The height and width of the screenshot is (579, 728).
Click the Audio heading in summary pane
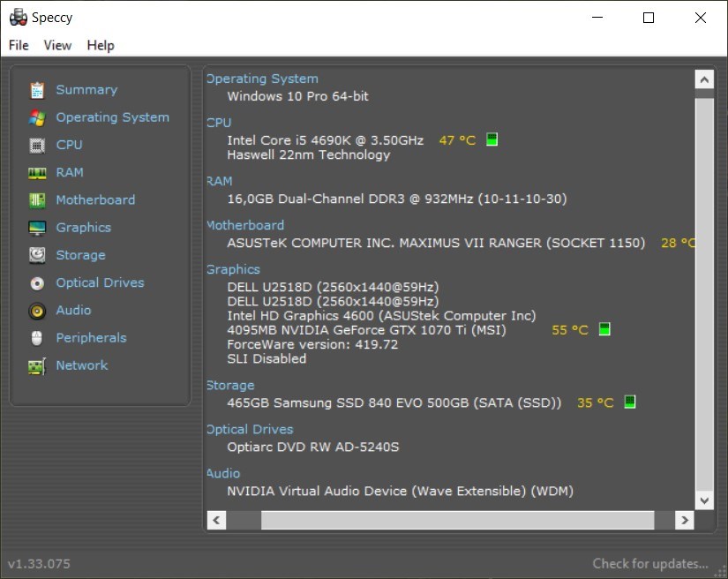click(224, 474)
